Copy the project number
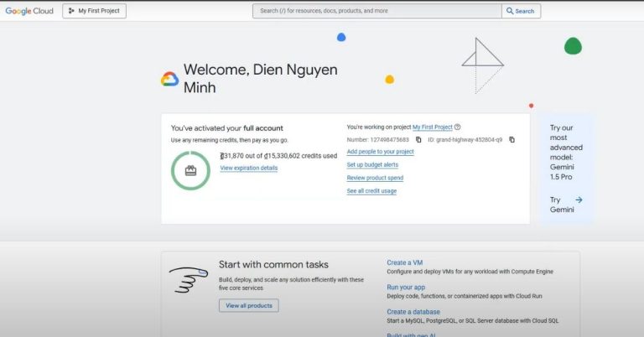 tap(418, 139)
